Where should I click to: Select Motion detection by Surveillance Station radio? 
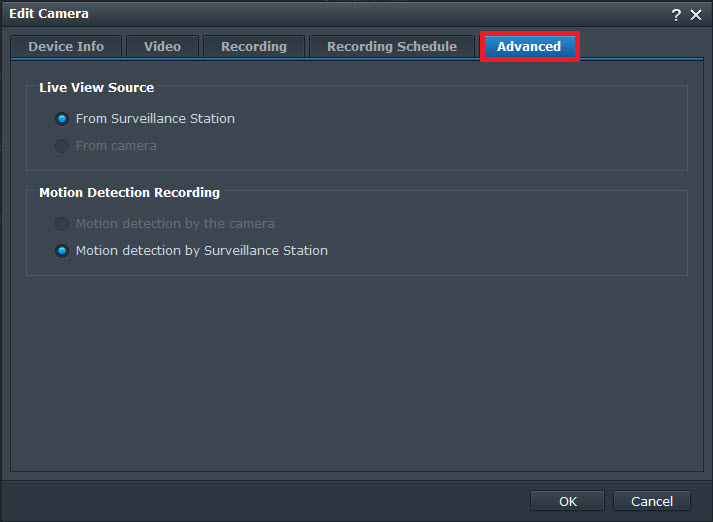(x=62, y=251)
